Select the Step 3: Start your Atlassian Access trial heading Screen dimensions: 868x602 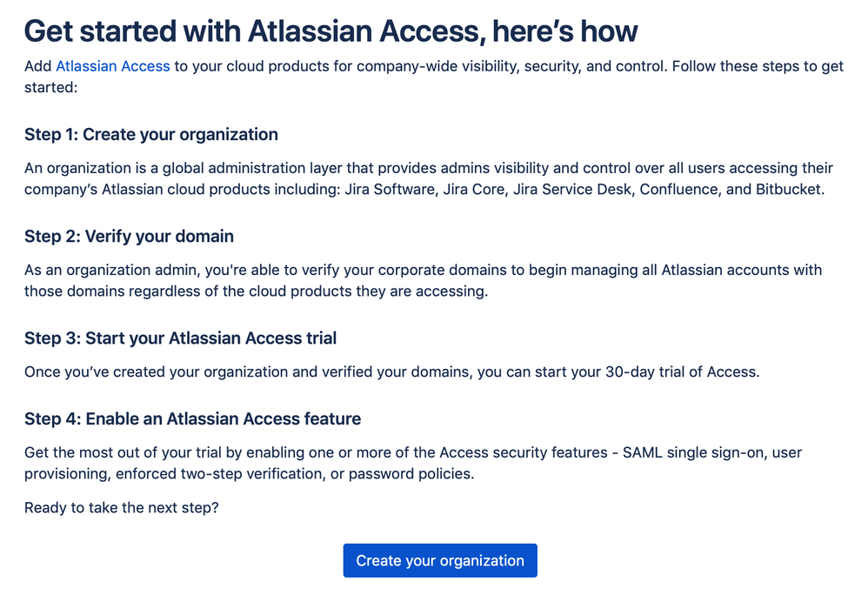pyautogui.click(x=180, y=338)
